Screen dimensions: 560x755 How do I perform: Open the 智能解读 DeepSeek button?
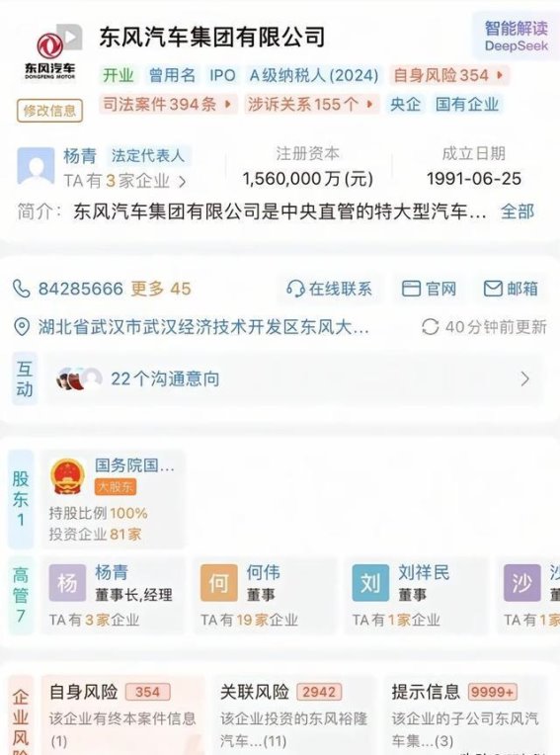point(516,37)
